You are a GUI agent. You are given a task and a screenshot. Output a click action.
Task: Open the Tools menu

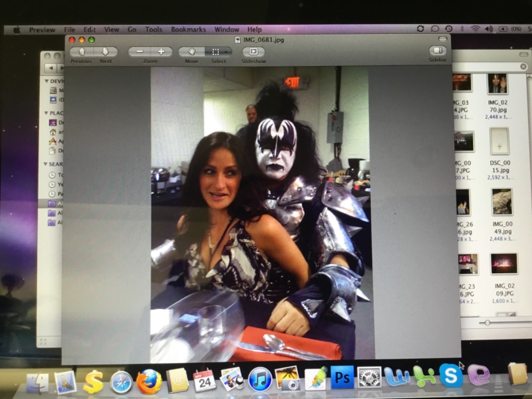(154, 30)
